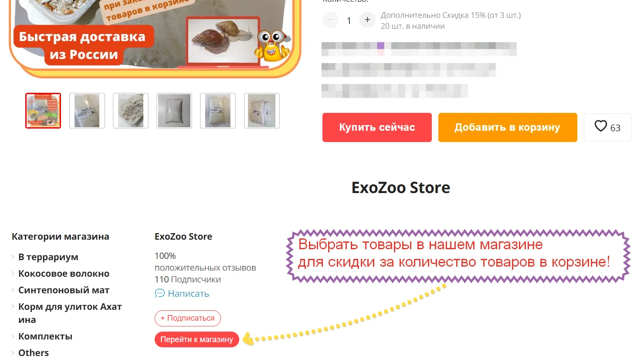
Task: Click the quantity number field
Action: click(x=349, y=20)
